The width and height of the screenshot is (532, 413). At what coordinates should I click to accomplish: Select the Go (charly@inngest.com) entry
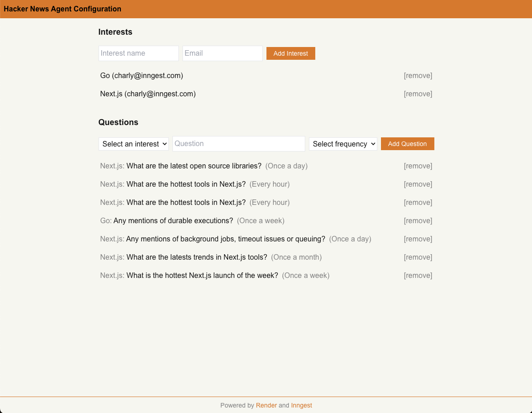141,76
